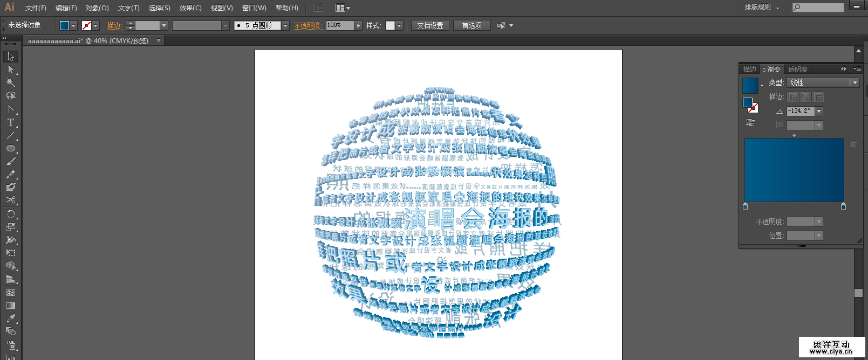The image size is (868, 360).
Task: Click the 文档设置 button
Action: pos(430,25)
